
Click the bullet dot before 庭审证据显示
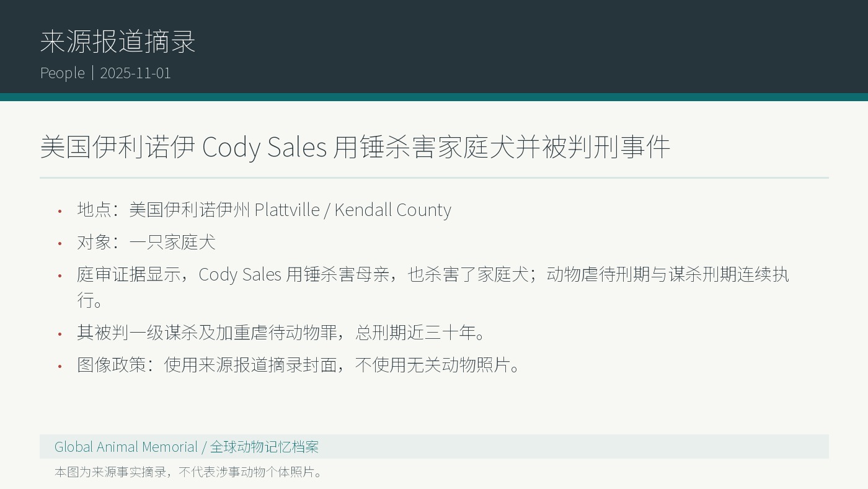[60, 276]
